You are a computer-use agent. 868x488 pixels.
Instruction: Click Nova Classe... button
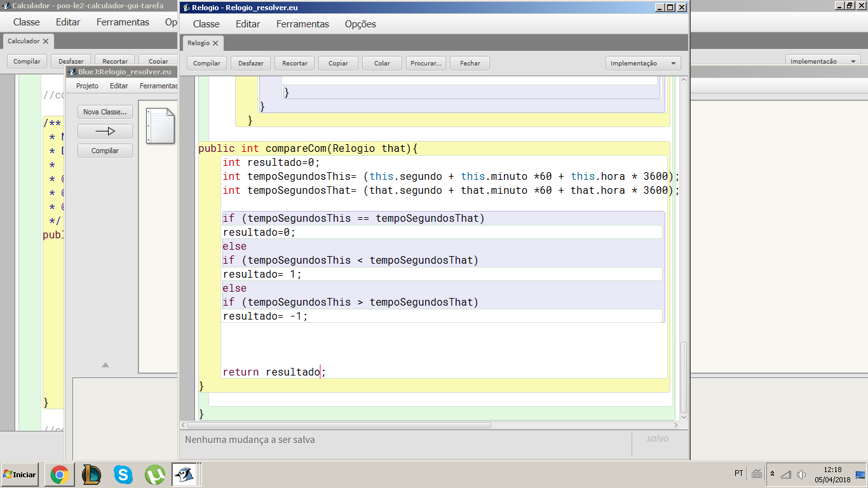[x=105, y=112]
